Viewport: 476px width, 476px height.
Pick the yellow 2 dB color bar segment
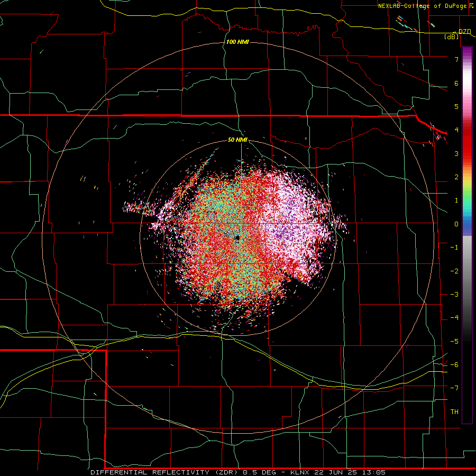(x=467, y=179)
